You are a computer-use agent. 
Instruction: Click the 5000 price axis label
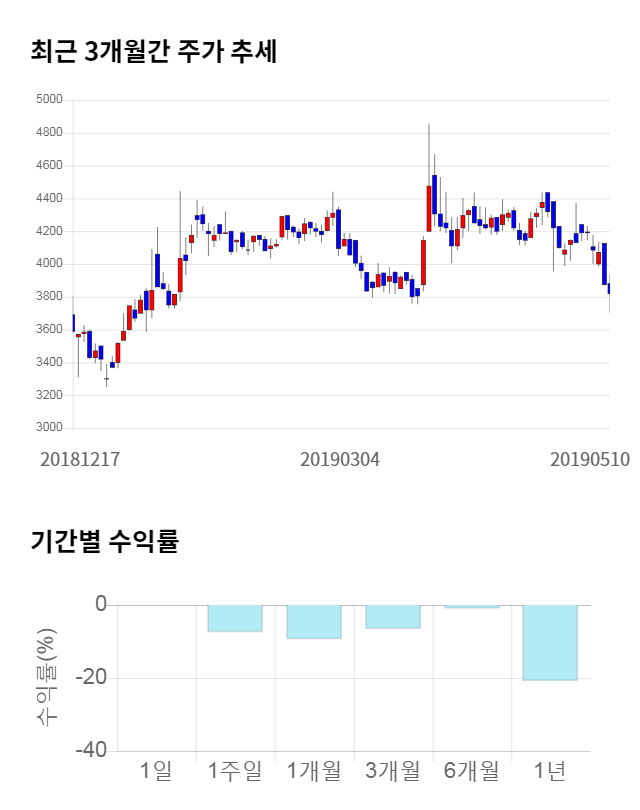point(49,100)
